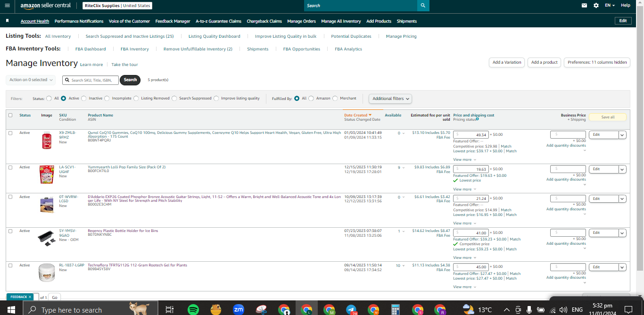This screenshot has width=644, height=315.
Task: Open Telegram from the taskbar
Action: point(351,310)
